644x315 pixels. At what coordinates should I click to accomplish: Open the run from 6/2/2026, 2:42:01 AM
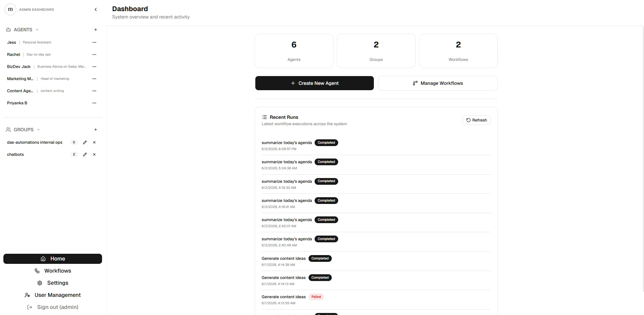(x=376, y=222)
